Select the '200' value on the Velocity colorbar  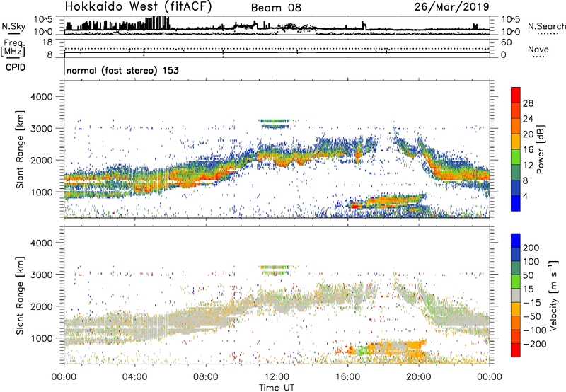click(531, 248)
